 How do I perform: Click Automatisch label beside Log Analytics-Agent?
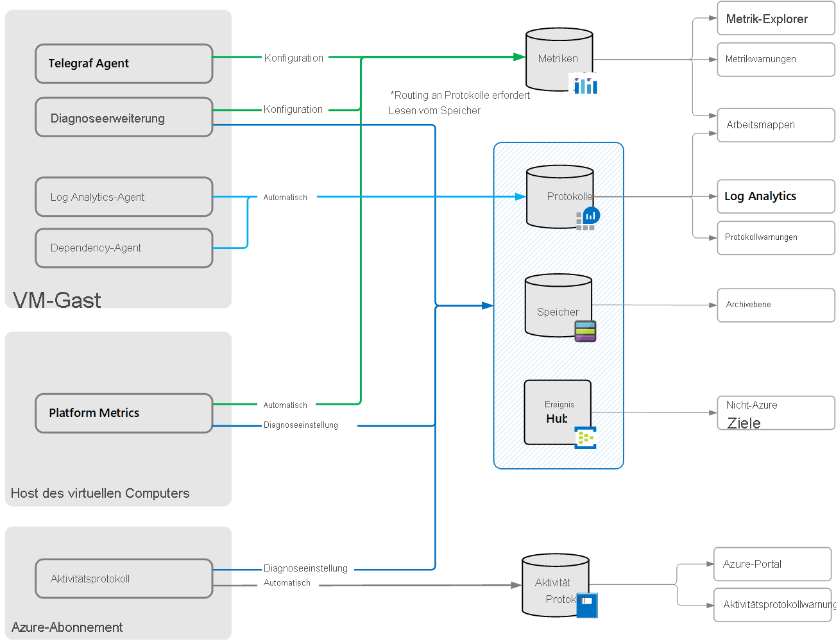pyautogui.click(x=286, y=198)
